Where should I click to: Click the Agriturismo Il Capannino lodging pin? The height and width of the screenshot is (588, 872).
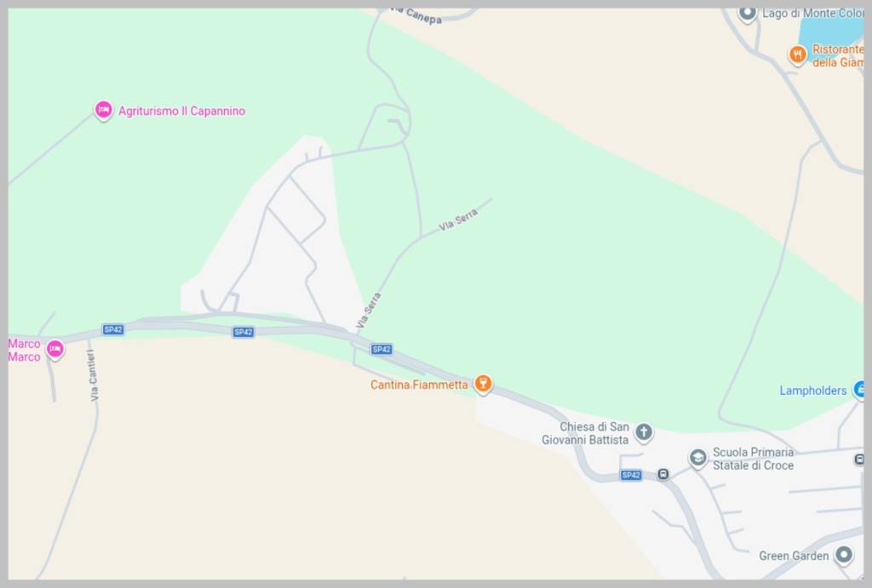click(103, 110)
